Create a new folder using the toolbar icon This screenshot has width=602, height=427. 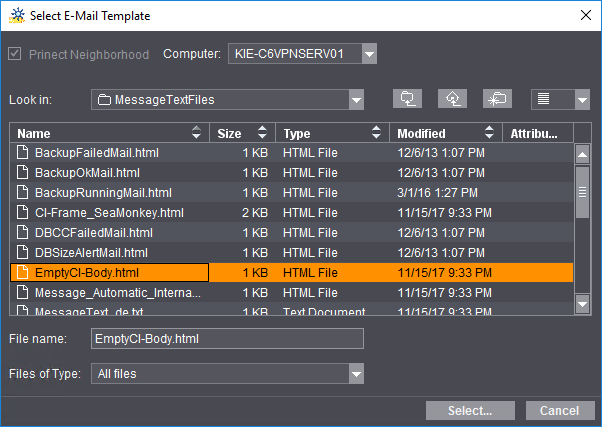point(497,98)
